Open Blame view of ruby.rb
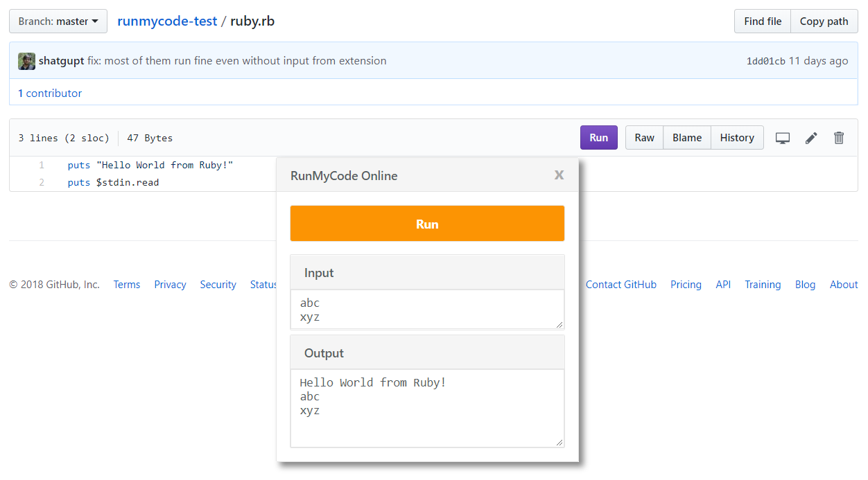The image size is (868, 480). 687,138
